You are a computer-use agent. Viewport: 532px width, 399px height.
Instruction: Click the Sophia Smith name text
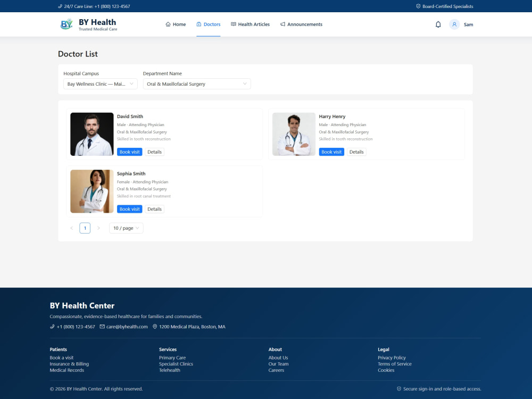(x=131, y=173)
